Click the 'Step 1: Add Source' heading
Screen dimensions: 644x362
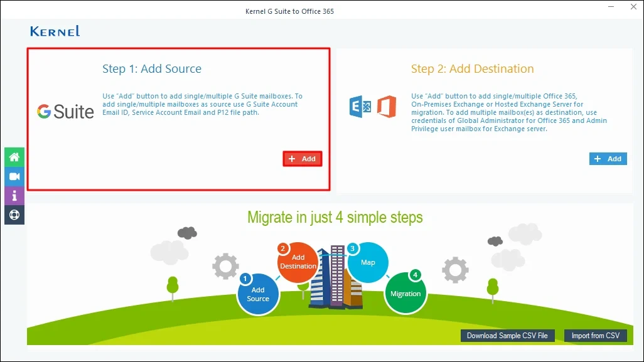coord(152,69)
